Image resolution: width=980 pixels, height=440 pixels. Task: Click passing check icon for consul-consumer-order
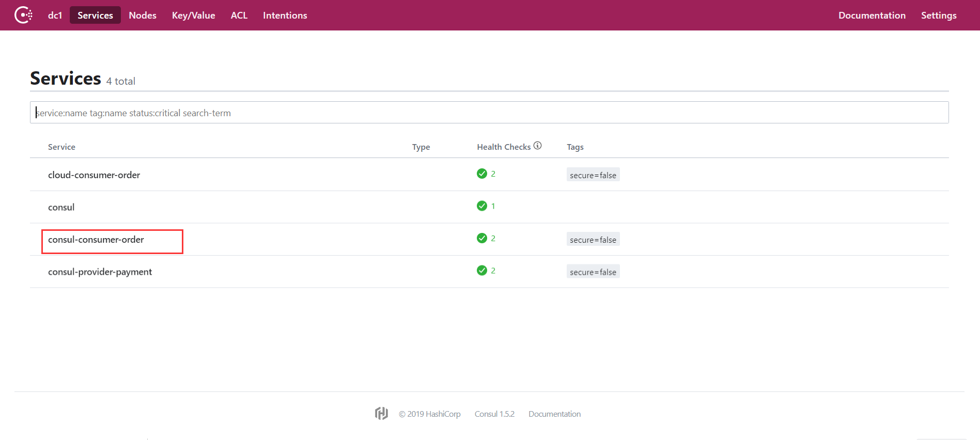click(x=482, y=238)
